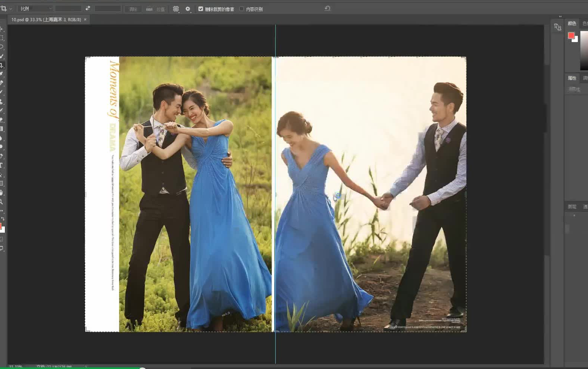Enable the 内容识别 checkbox
This screenshot has height=369, width=588.
click(241, 9)
